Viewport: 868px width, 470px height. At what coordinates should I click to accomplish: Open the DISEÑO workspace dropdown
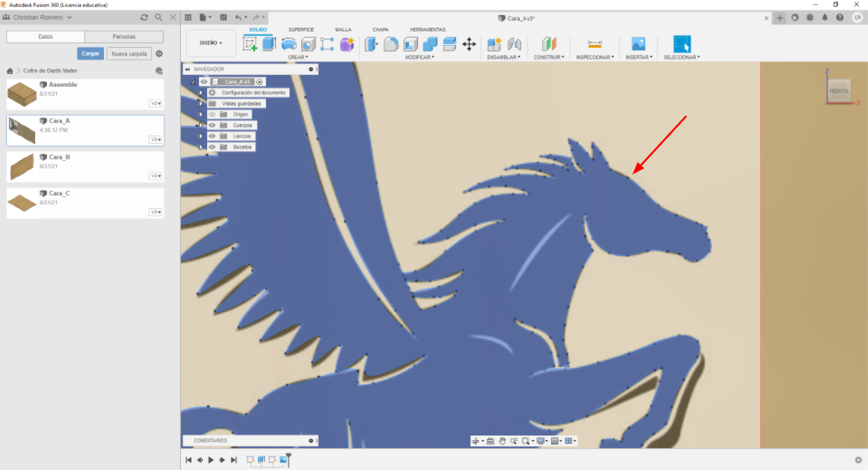[211, 43]
